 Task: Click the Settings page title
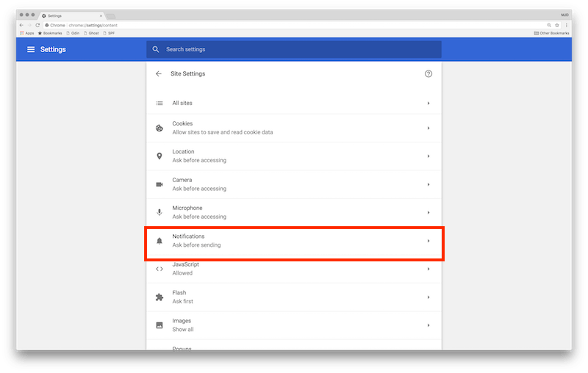coord(53,49)
